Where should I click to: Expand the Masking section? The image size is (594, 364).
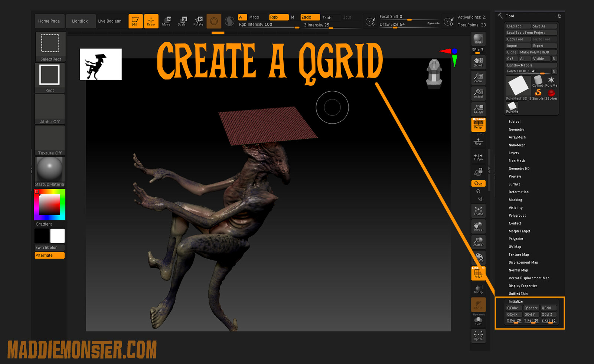(515, 200)
